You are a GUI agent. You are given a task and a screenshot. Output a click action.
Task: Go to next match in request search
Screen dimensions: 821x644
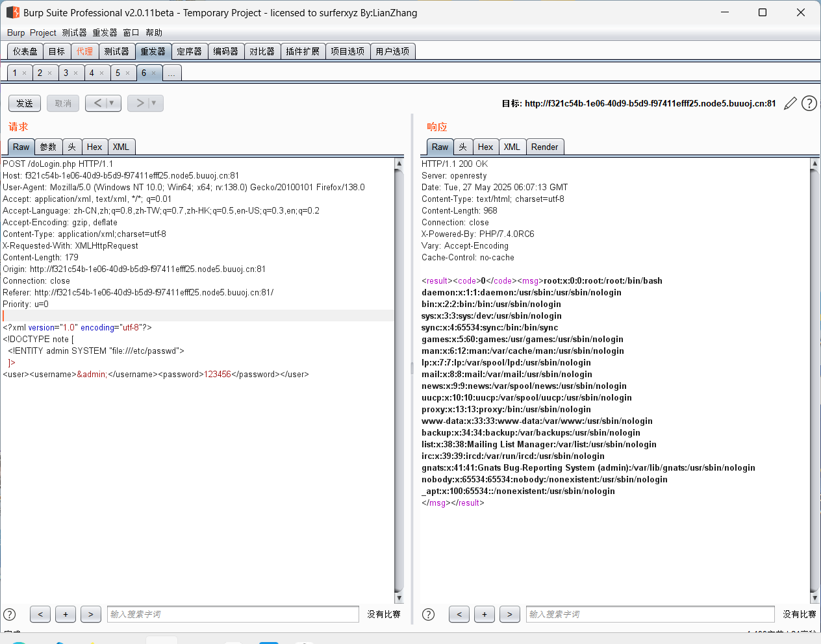pos(91,614)
